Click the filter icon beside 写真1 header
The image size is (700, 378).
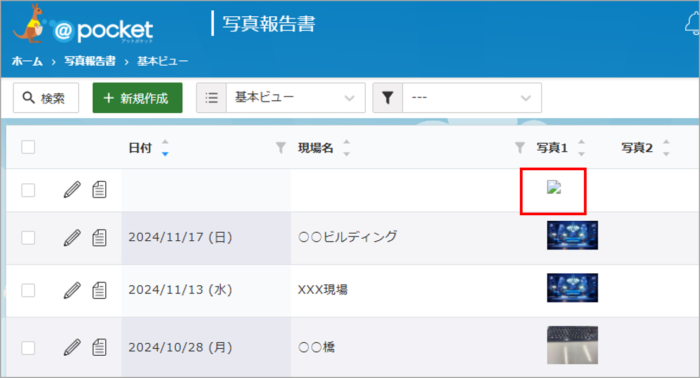pyautogui.click(x=520, y=147)
